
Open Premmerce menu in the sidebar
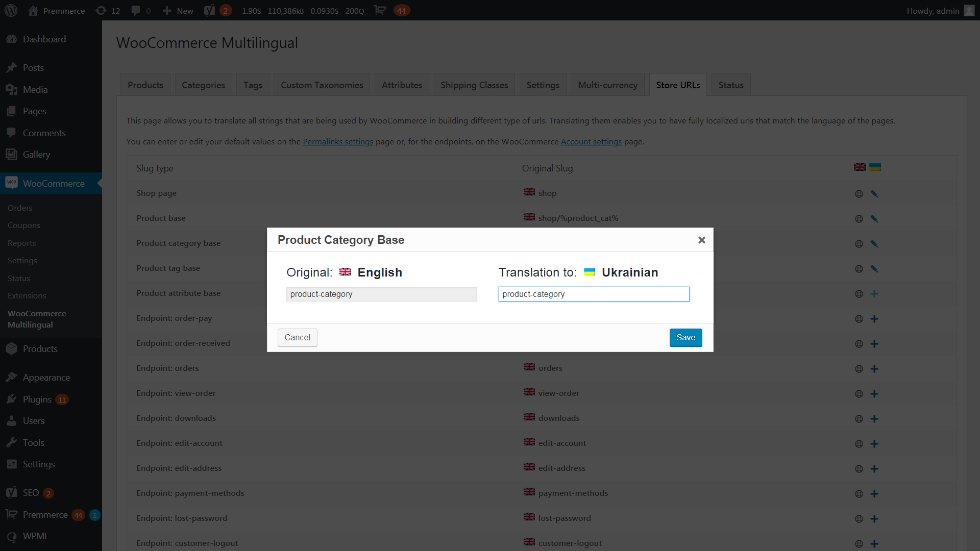tap(45, 515)
